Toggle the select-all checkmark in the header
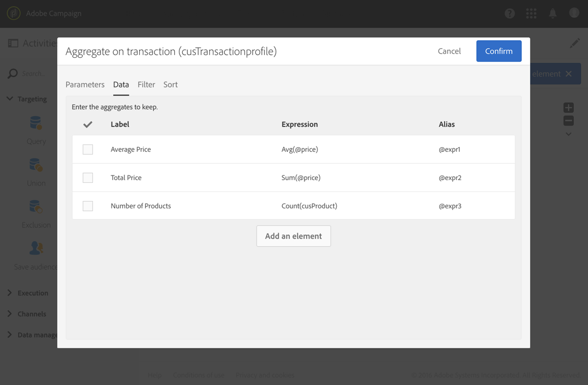 88,124
